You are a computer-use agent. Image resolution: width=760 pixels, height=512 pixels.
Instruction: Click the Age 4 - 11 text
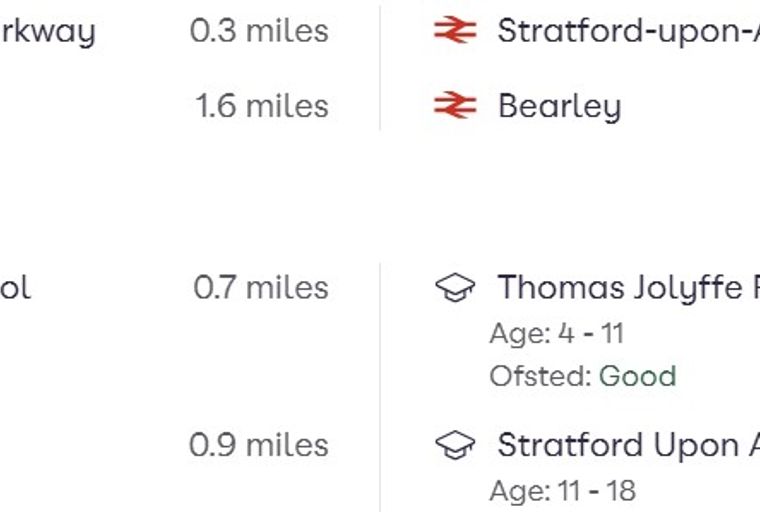[x=557, y=334]
